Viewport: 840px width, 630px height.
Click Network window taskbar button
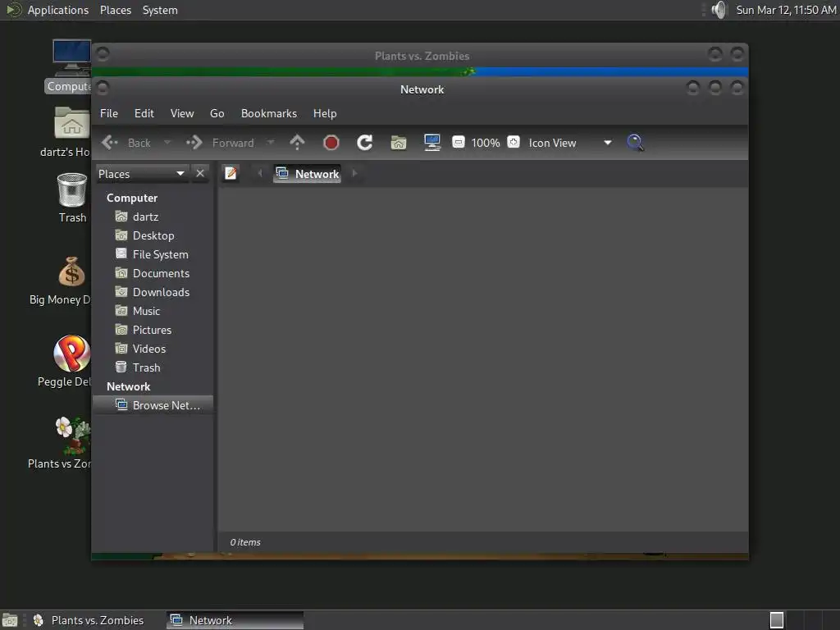tap(235, 620)
